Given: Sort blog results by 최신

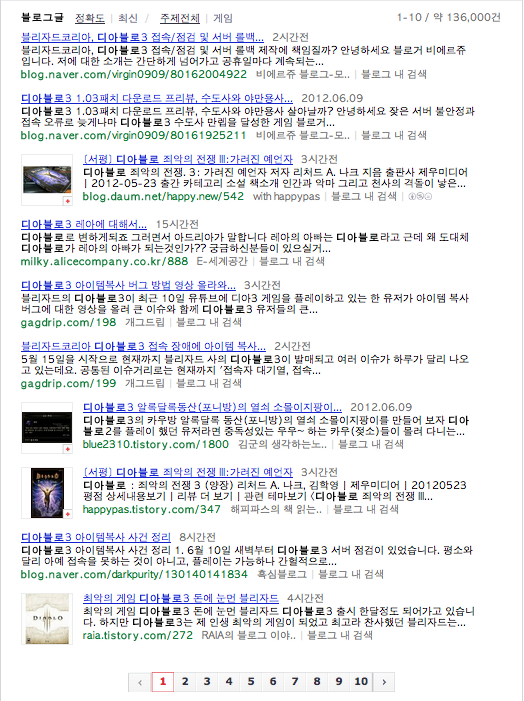Looking at the screenshot, I should [x=128, y=18].
